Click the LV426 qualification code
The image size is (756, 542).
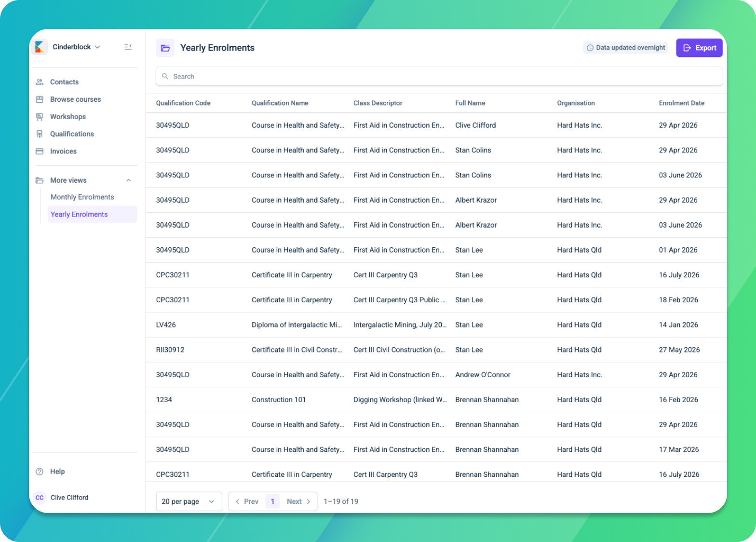click(166, 325)
